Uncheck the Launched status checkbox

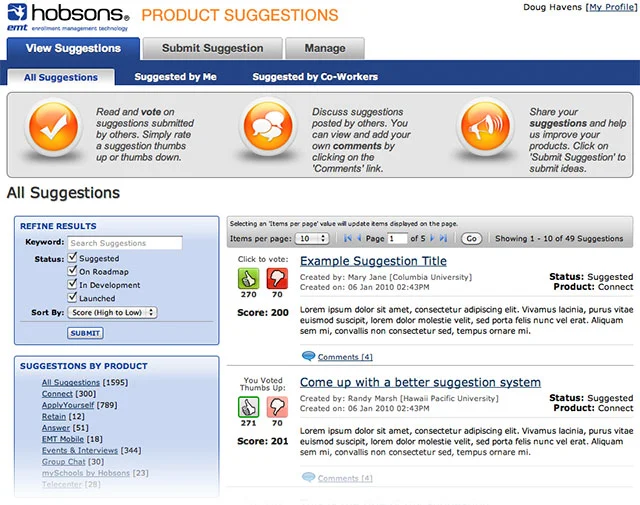(x=72, y=297)
